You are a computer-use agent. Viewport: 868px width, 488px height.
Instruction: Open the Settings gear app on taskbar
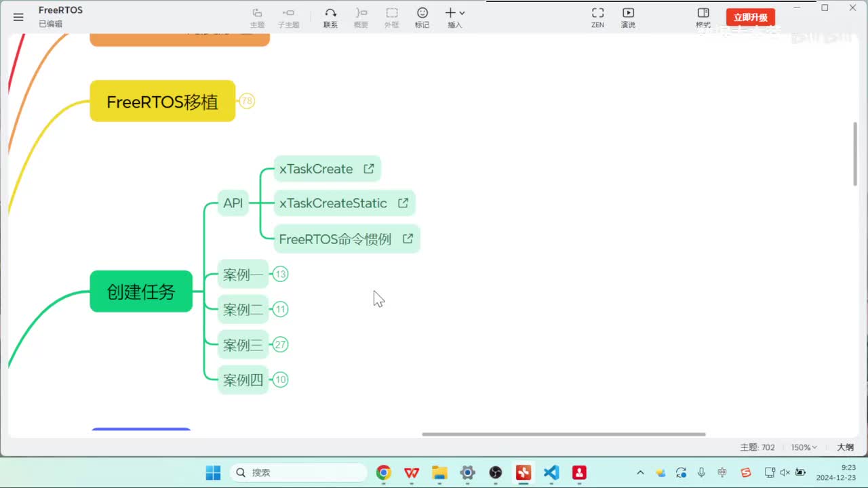click(x=467, y=472)
